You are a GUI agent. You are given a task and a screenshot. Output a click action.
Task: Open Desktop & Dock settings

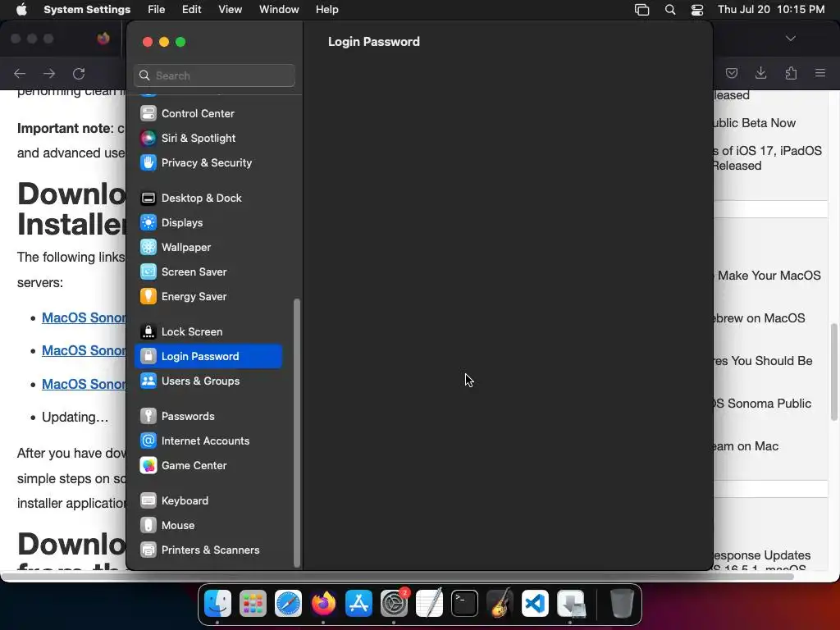point(208,199)
